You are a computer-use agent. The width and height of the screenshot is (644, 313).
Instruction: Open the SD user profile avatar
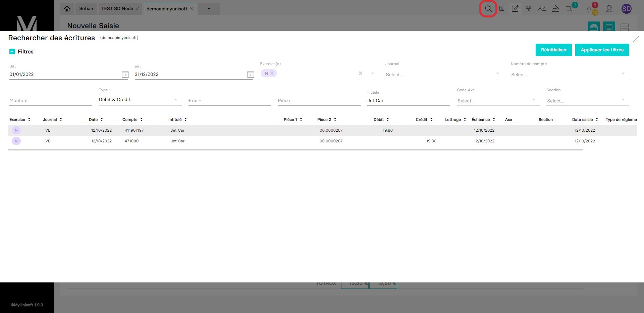pyautogui.click(x=626, y=9)
